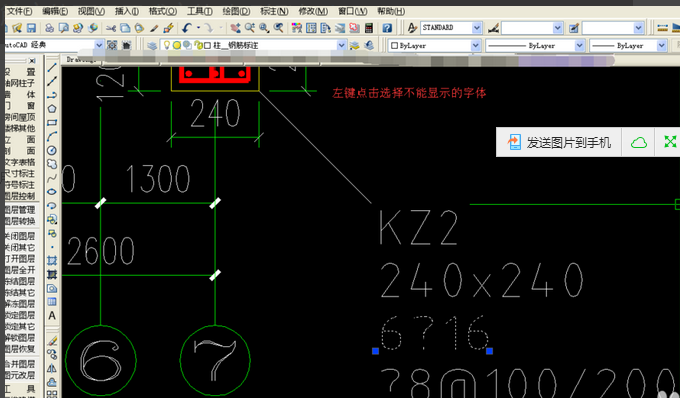Screen dimensions: 680x398
Task: Expand the STANDARD text style dropdown
Action: (477, 28)
